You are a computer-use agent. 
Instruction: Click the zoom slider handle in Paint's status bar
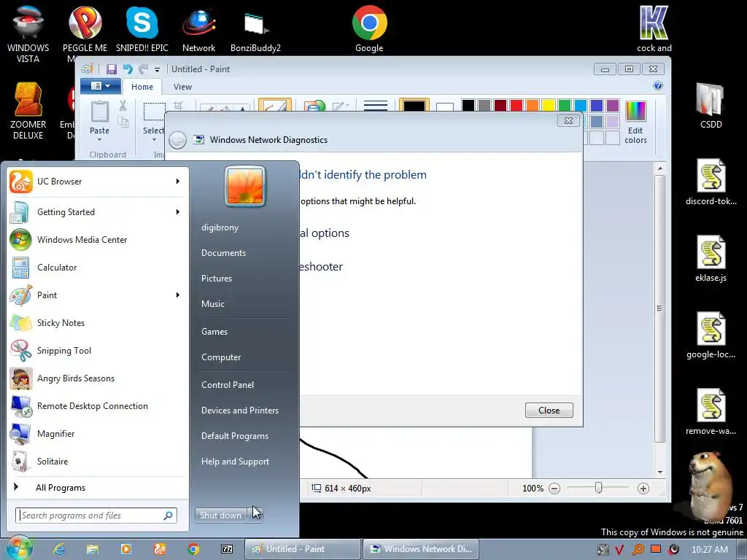coord(599,488)
